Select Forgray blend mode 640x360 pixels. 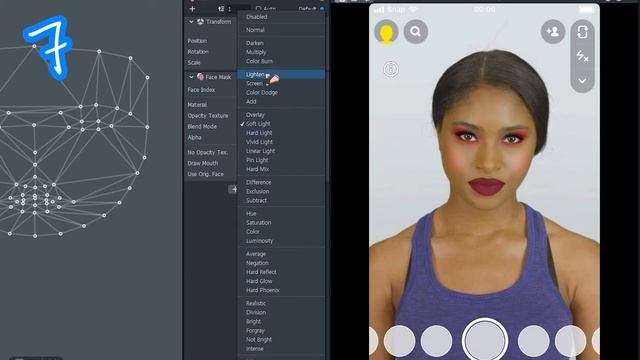pos(255,331)
